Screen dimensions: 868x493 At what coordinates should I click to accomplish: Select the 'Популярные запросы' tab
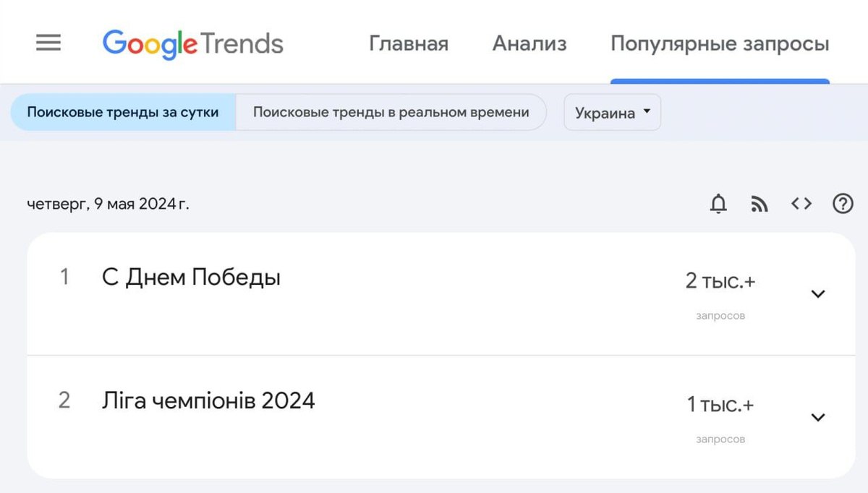coord(720,44)
